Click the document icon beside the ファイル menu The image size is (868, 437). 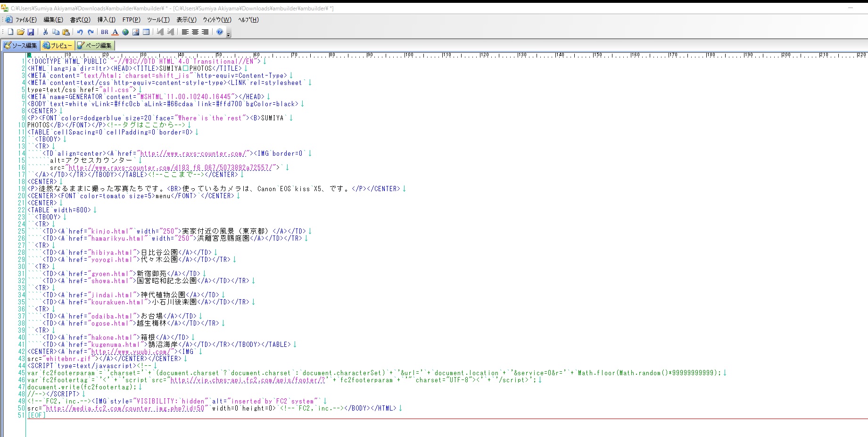[9, 19]
